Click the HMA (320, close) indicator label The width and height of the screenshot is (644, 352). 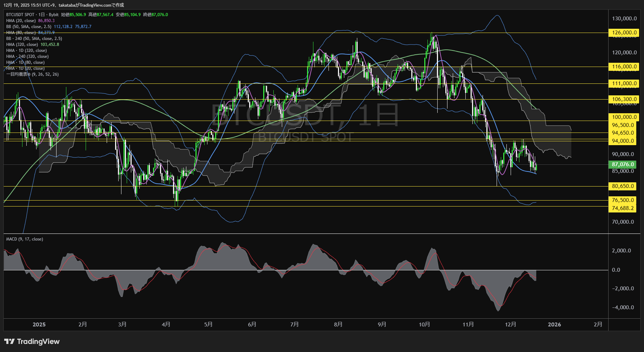tap(22, 45)
